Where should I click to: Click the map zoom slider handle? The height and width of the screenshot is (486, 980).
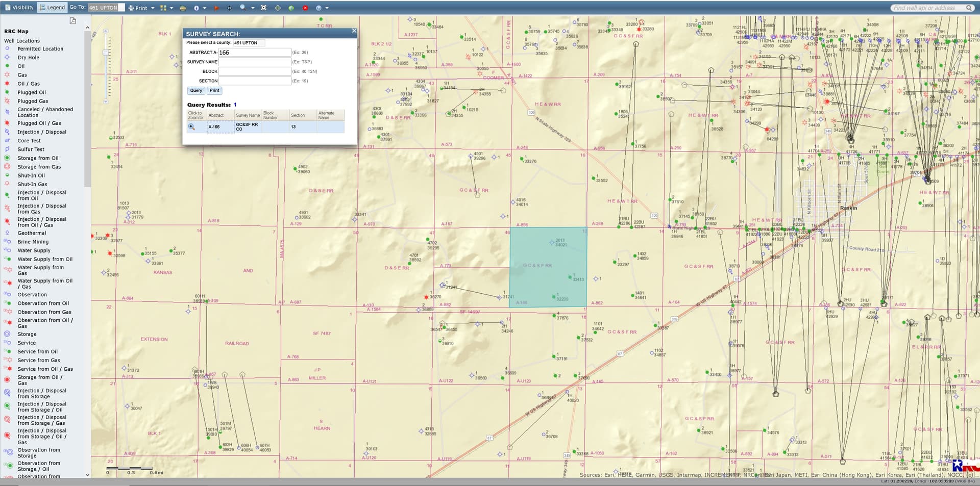pos(106,53)
